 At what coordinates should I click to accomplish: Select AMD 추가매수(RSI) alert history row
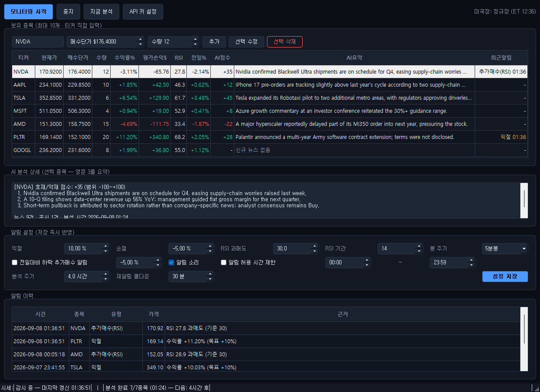[x=266, y=355]
